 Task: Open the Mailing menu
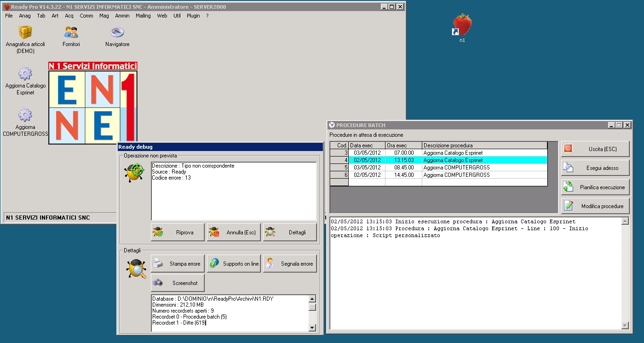[143, 16]
